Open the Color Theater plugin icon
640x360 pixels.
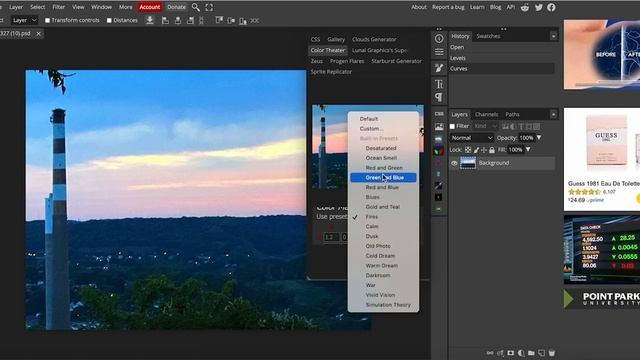[438, 151]
